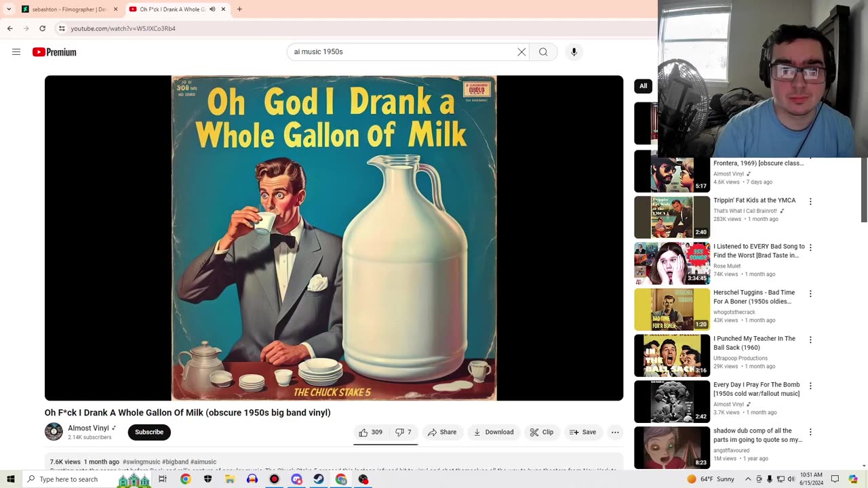Open more actions ellipsis below video
Viewport: 868px width, 488px height.
615,432
